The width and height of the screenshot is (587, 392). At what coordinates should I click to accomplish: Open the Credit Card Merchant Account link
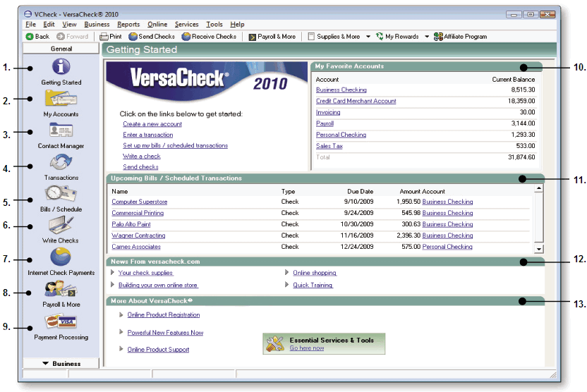pos(356,101)
